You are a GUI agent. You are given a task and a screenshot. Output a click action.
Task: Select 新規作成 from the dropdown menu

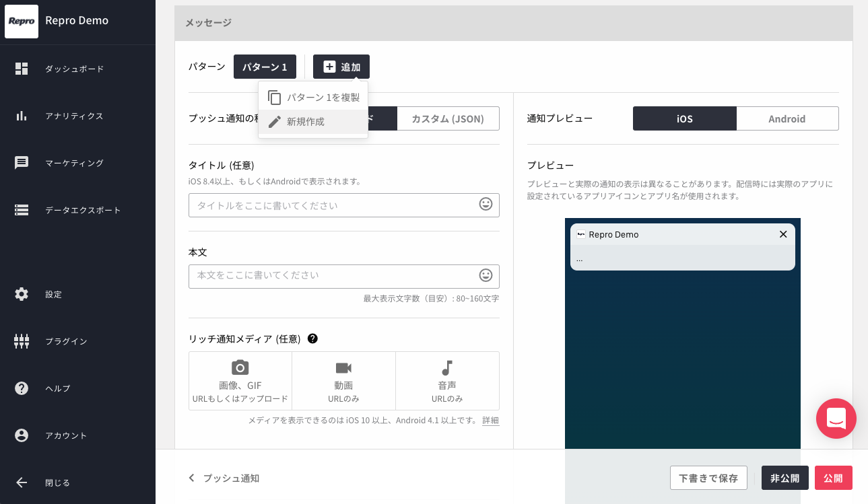(x=313, y=122)
